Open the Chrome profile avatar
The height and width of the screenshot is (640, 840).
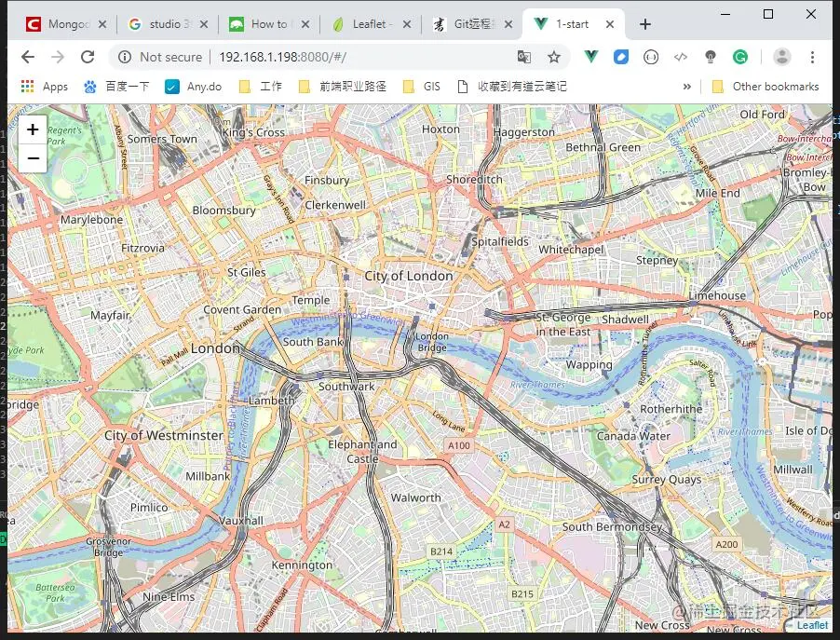tap(782, 57)
